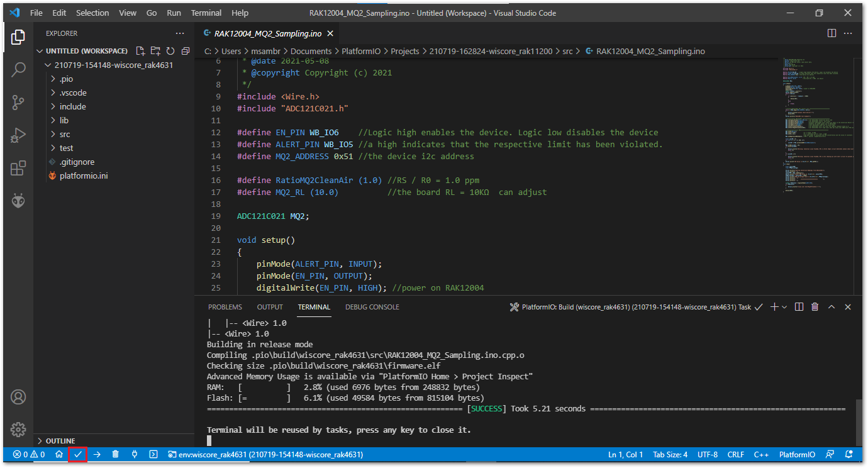
Task: Click New File icon in Explorer header
Action: [x=140, y=51]
